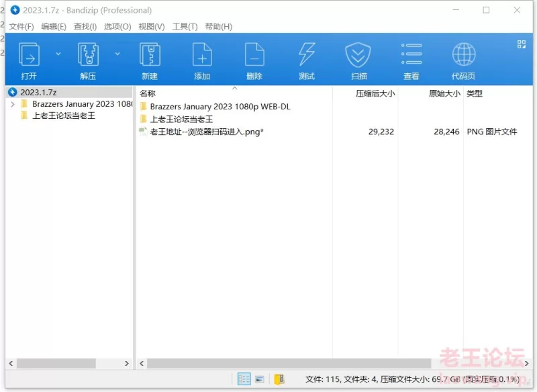
Task: Select 上老王论坛当老王 folder in file list
Action: pyautogui.click(x=181, y=119)
